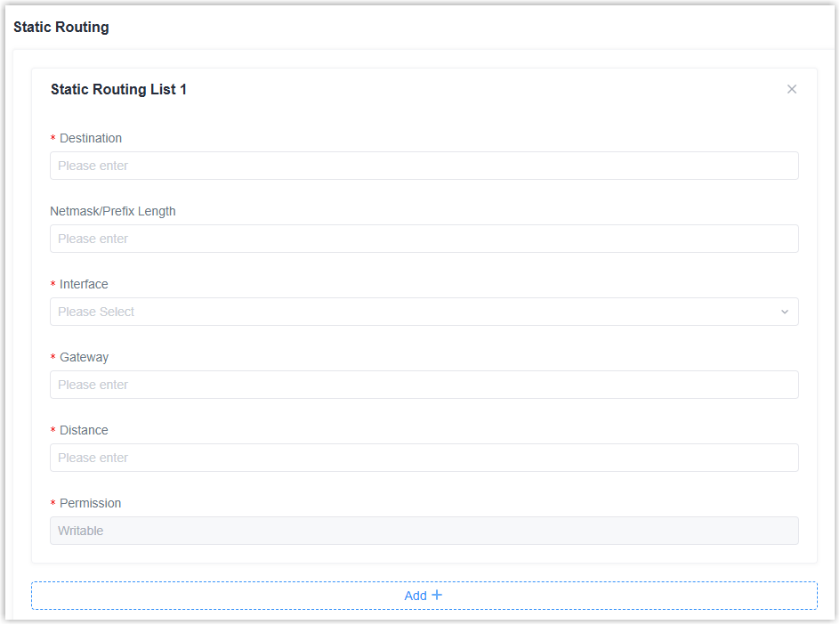Click the Distance input field
Screen dimensions: 840x625
[x=424, y=458]
